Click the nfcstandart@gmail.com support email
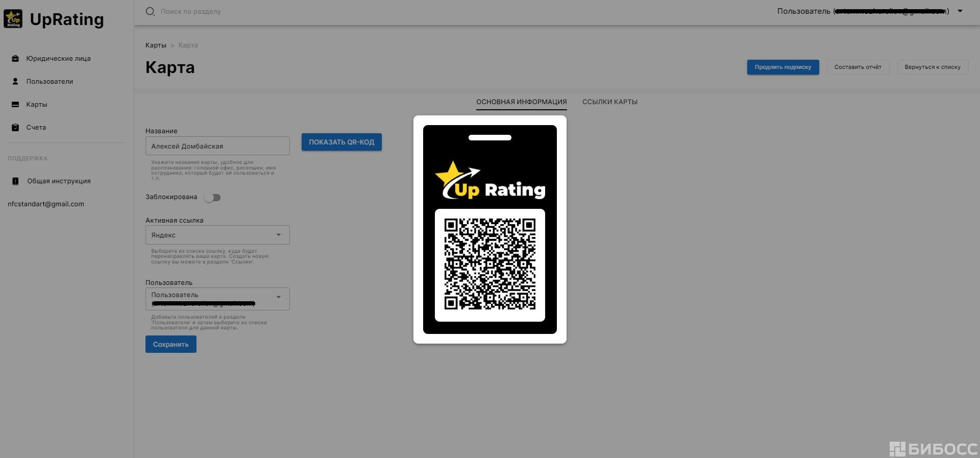The width and height of the screenshot is (980, 458). (46, 204)
